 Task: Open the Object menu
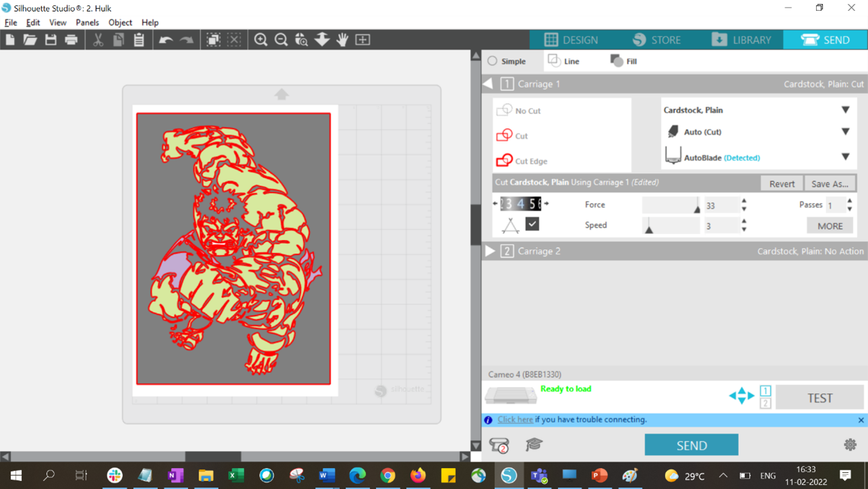[x=120, y=22]
